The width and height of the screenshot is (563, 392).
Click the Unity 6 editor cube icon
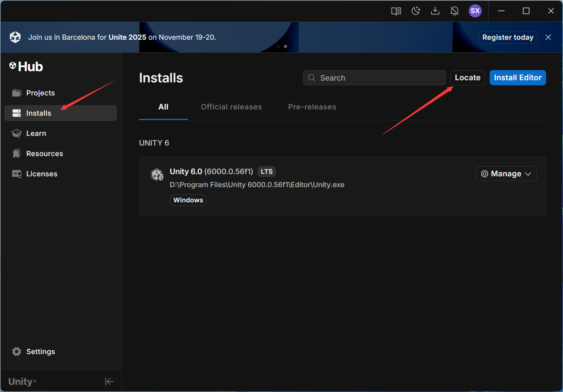(x=157, y=175)
